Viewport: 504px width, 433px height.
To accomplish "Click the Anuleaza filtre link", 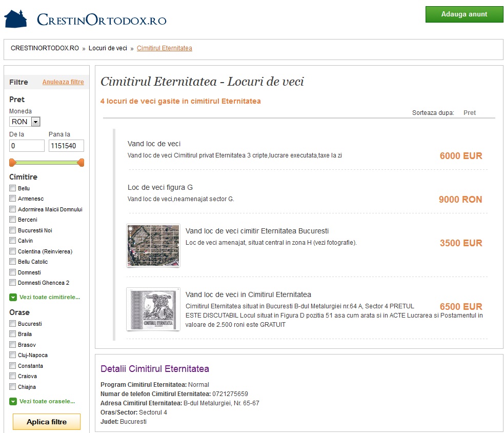I will click(63, 82).
